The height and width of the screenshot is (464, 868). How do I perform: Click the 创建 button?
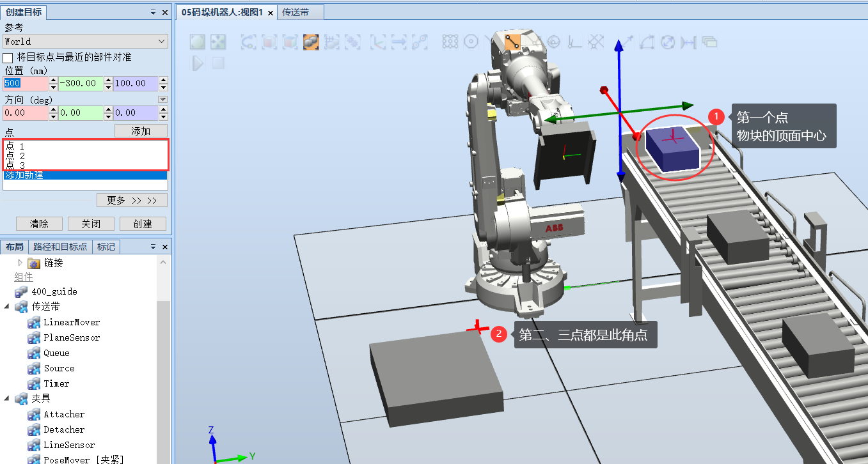click(x=142, y=224)
